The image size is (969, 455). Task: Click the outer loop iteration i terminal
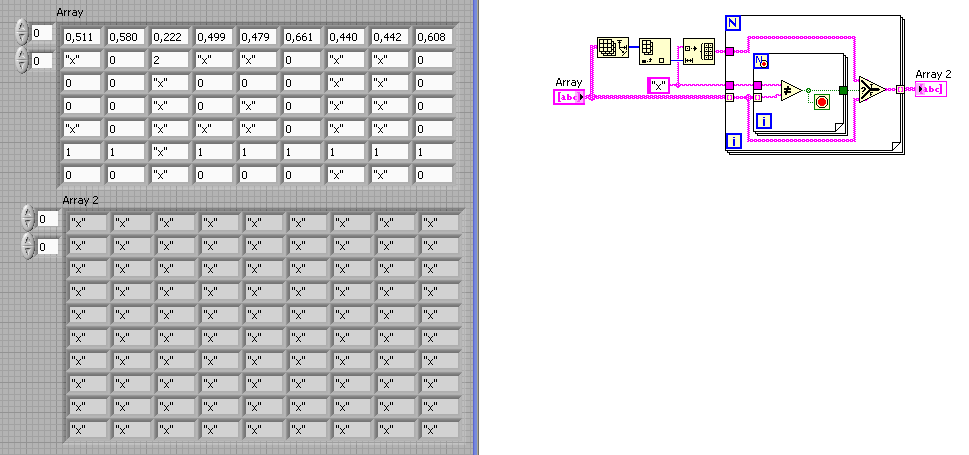pos(733,142)
